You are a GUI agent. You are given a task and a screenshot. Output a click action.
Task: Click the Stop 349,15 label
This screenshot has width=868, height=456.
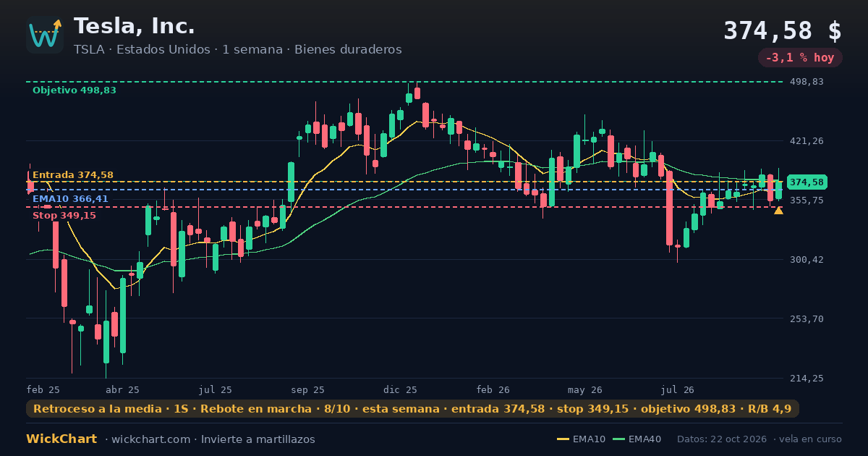click(x=64, y=216)
